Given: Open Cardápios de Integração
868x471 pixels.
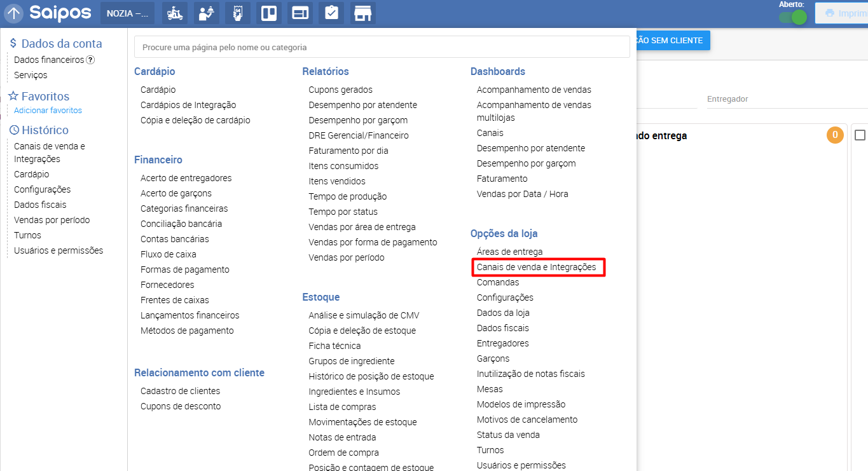Looking at the screenshot, I should [188, 105].
